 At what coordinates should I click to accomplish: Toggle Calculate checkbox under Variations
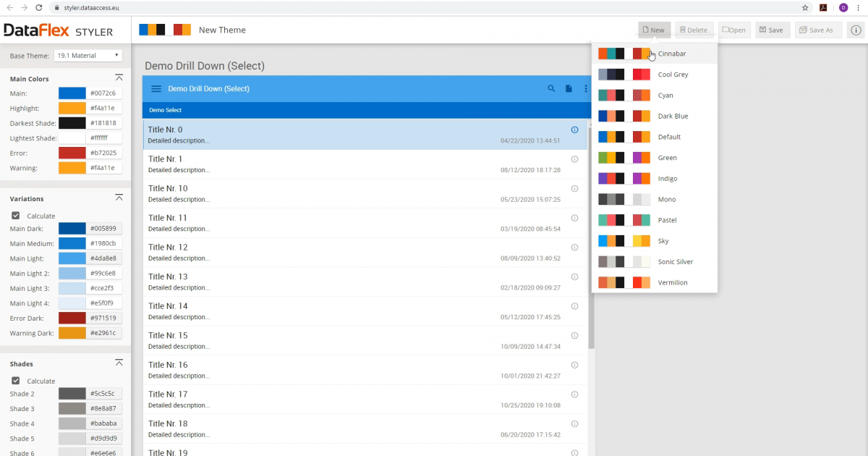[x=16, y=216]
